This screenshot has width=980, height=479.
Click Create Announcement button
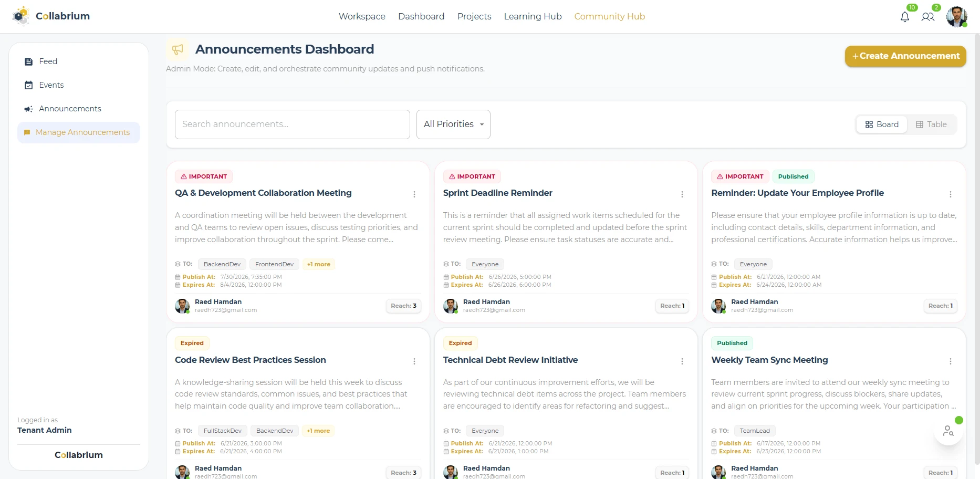[x=905, y=56]
